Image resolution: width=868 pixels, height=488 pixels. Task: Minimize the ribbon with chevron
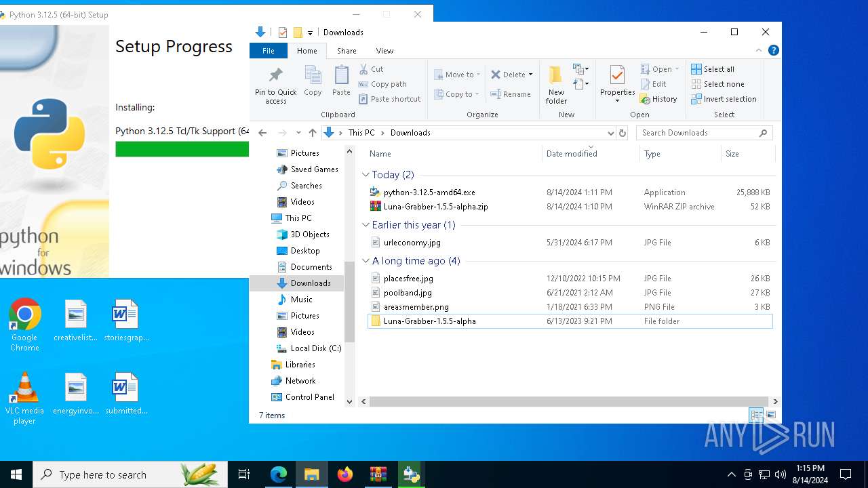[759, 50]
